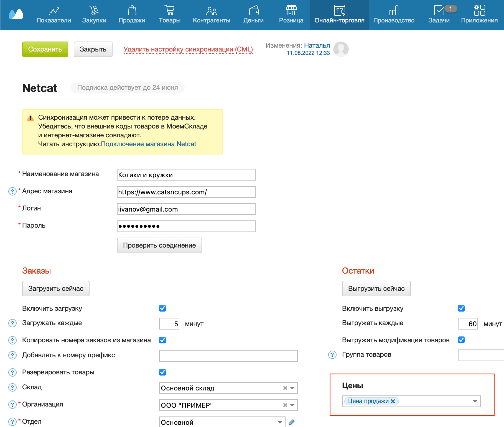Uncheck Резервировать товары checkbox

(162, 372)
